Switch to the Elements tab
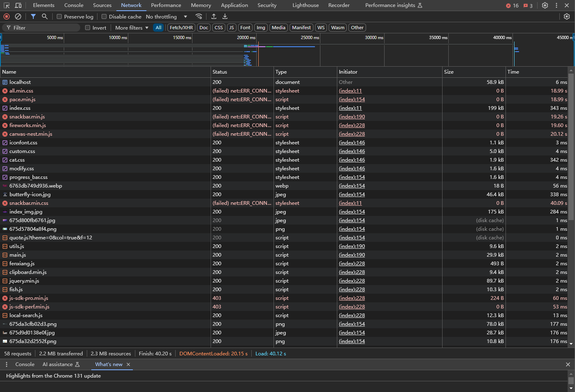This screenshot has width=575, height=392. pyautogui.click(x=44, y=5)
